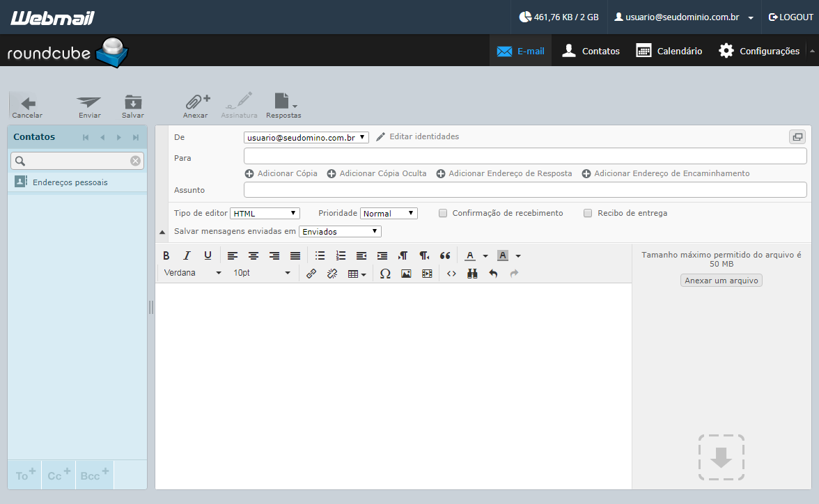Insert a link with chain icon
The height and width of the screenshot is (504, 819).
(311, 274)
